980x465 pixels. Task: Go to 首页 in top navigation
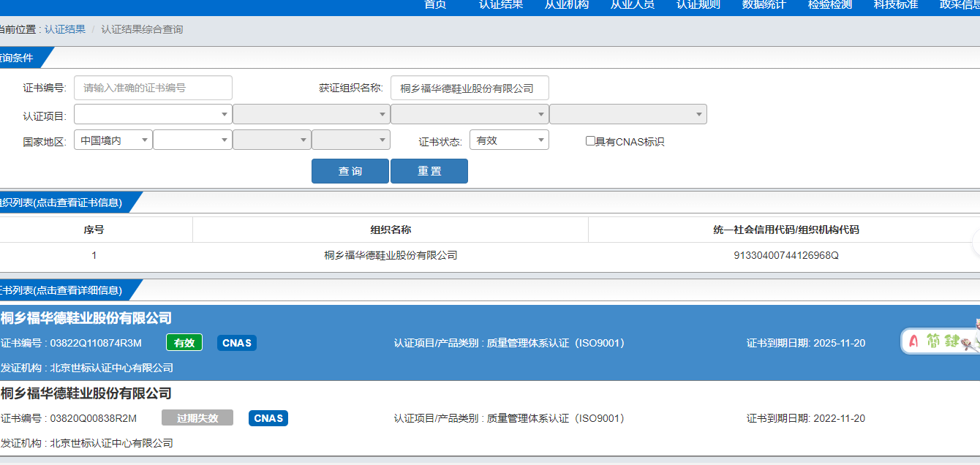coord(436,4)
